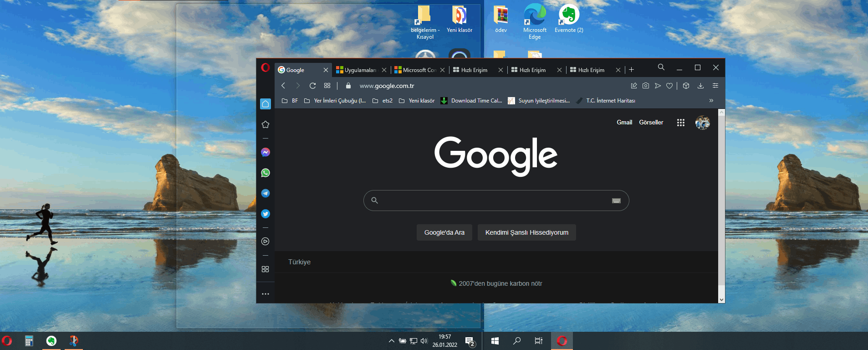Screen dimensions: 868x350
Task: Open the belgelerim - Kısayol desktop folder
Action: click(x=425, y=22)
